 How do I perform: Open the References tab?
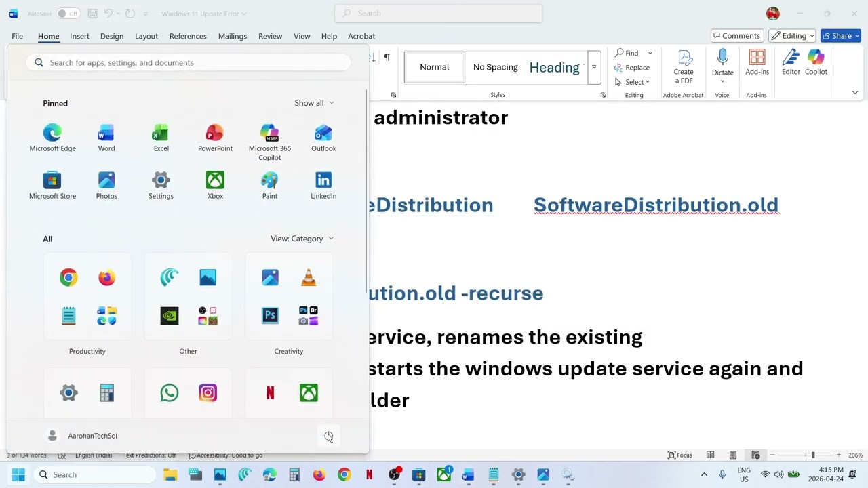[188, 36]
